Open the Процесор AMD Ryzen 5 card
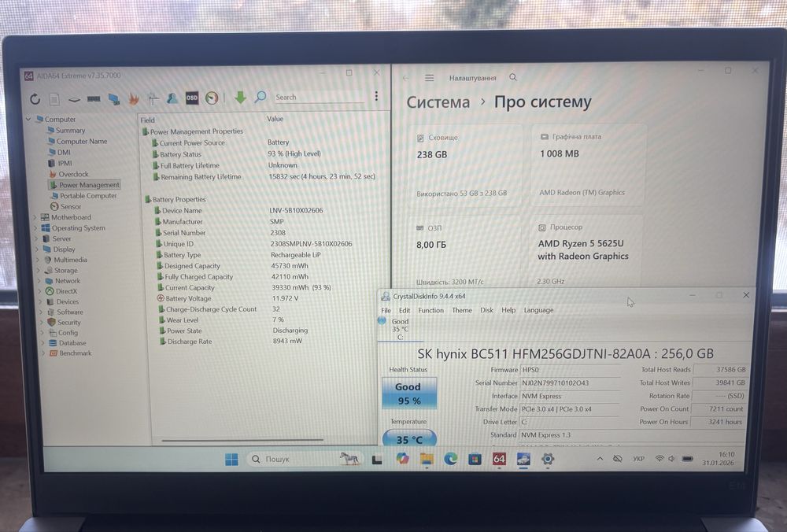787x532 pixels. pos(587,251)
